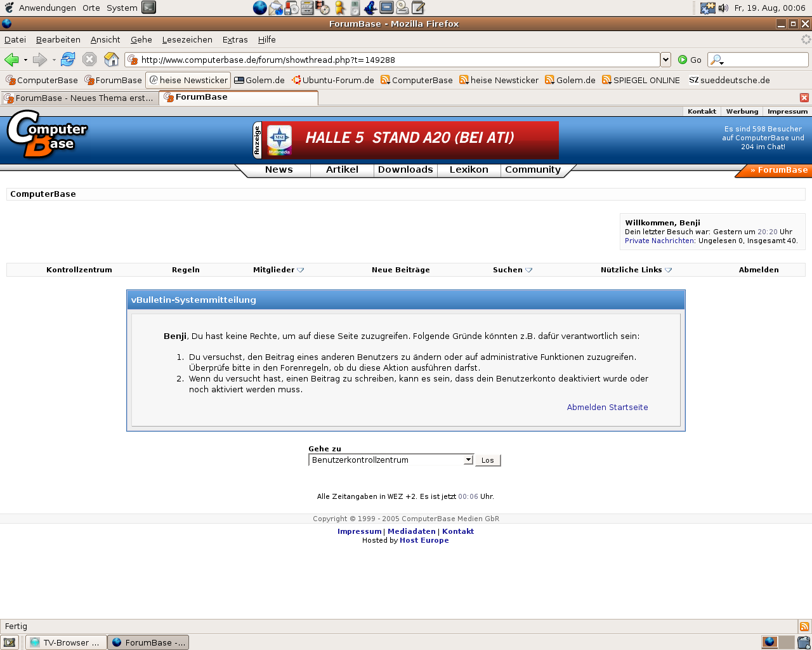812x650 pixels.
Task: Click the forward arrow navigation button
Action: (x=40, y=60)
